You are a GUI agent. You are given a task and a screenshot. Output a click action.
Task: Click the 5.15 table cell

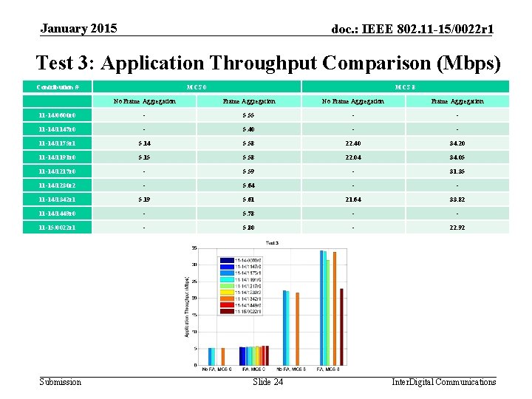coord(145,157)
